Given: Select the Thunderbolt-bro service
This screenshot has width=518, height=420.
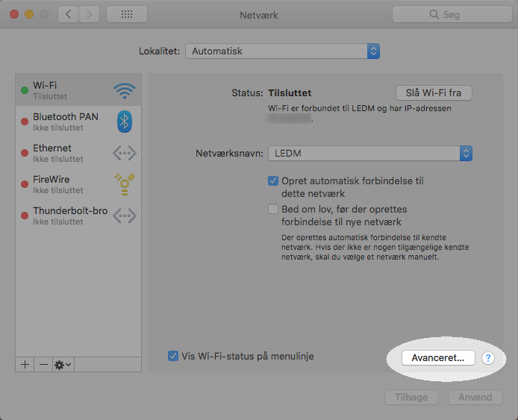Looking at the screenshot, I should pyautogui.click(x=78, y=216).
